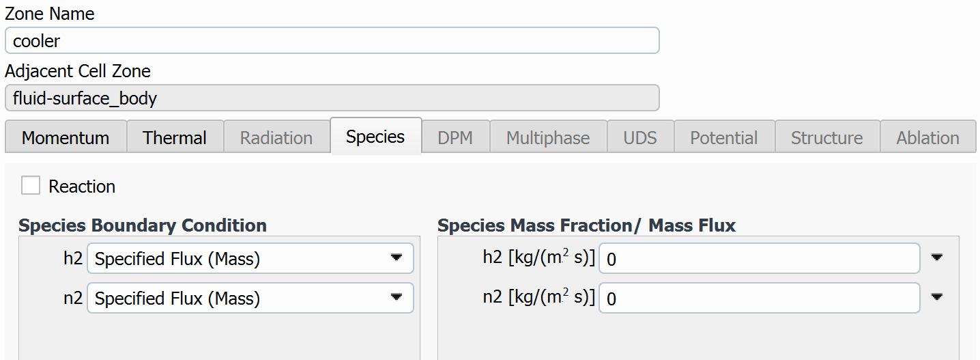Go to the Potential tab
The image size is (980, 360).
(x=724, y=138)
